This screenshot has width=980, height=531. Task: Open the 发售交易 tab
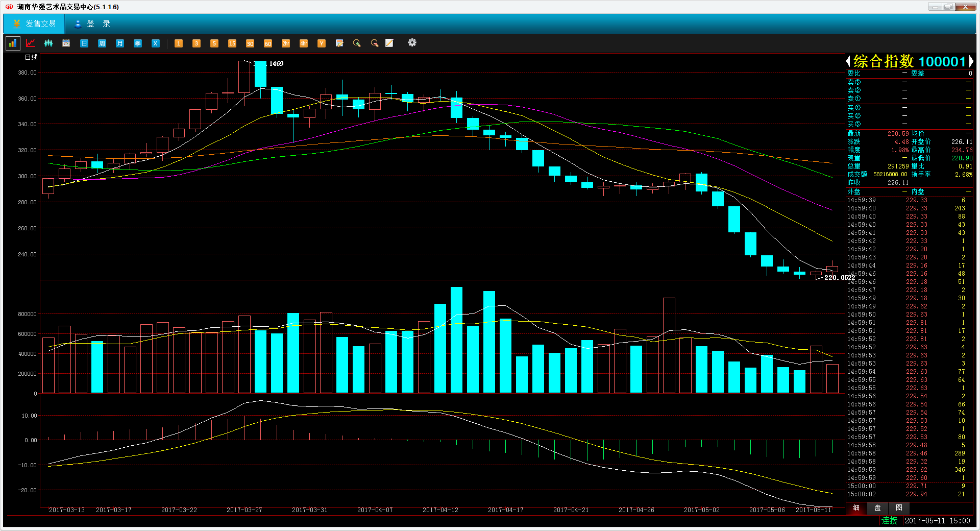tap(34, 24)
